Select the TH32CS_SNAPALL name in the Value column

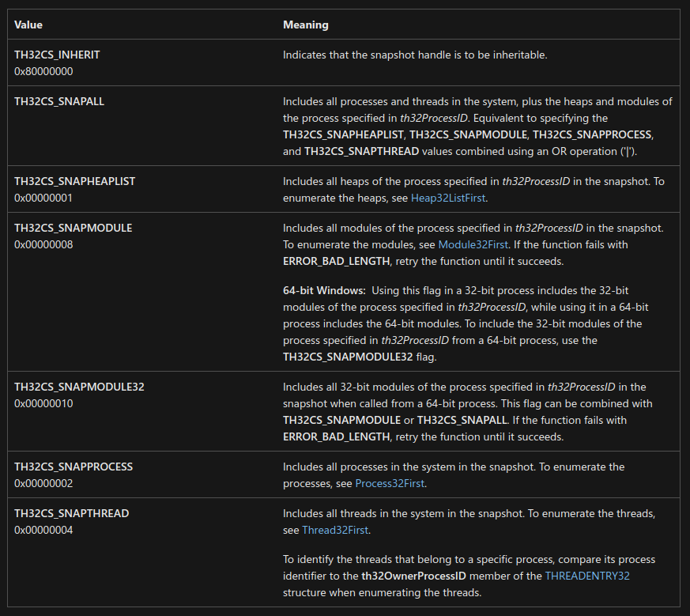tap(59, 101)
